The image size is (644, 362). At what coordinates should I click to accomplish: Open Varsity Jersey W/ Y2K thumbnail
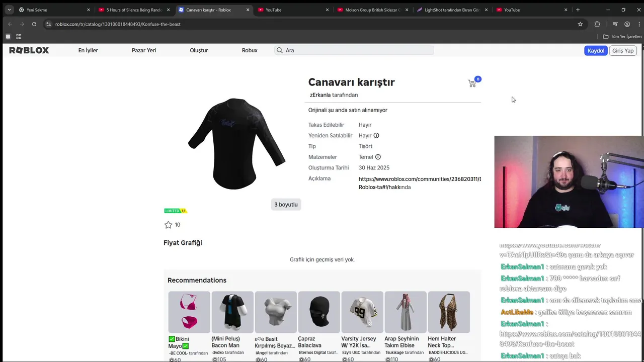click(362, 312)
